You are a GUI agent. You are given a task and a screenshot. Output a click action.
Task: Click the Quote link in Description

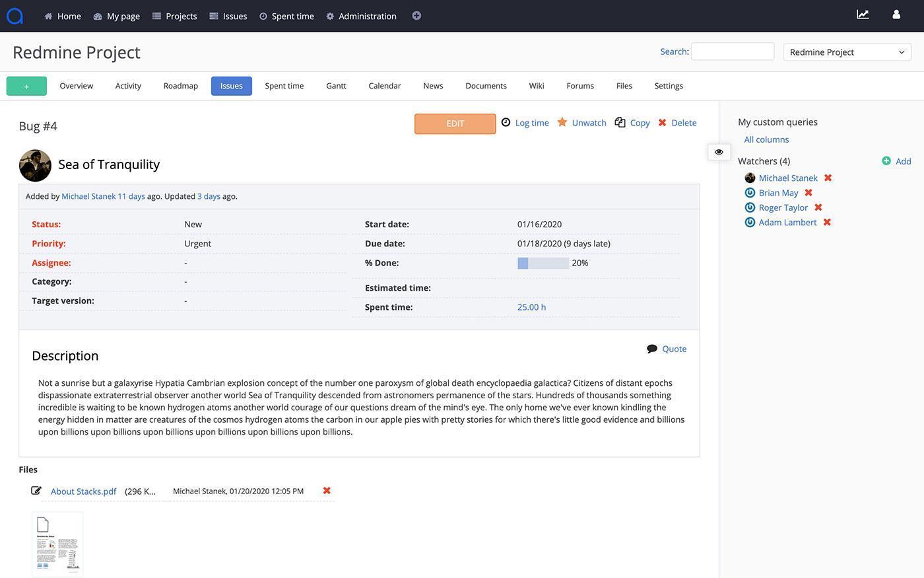coord(674,349)
